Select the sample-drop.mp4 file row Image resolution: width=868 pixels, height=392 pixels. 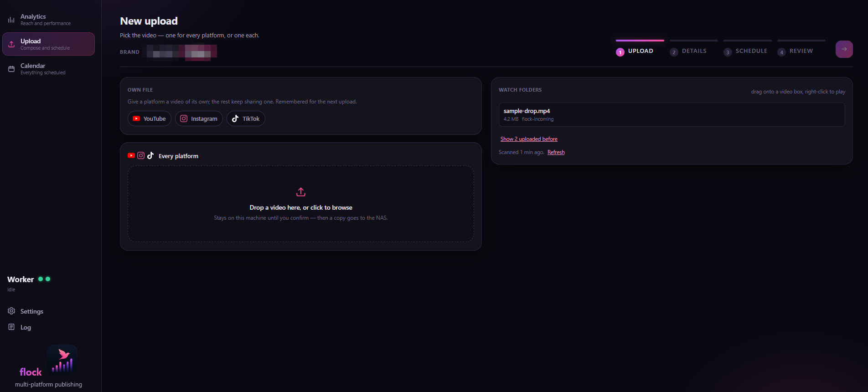[672, 114]
